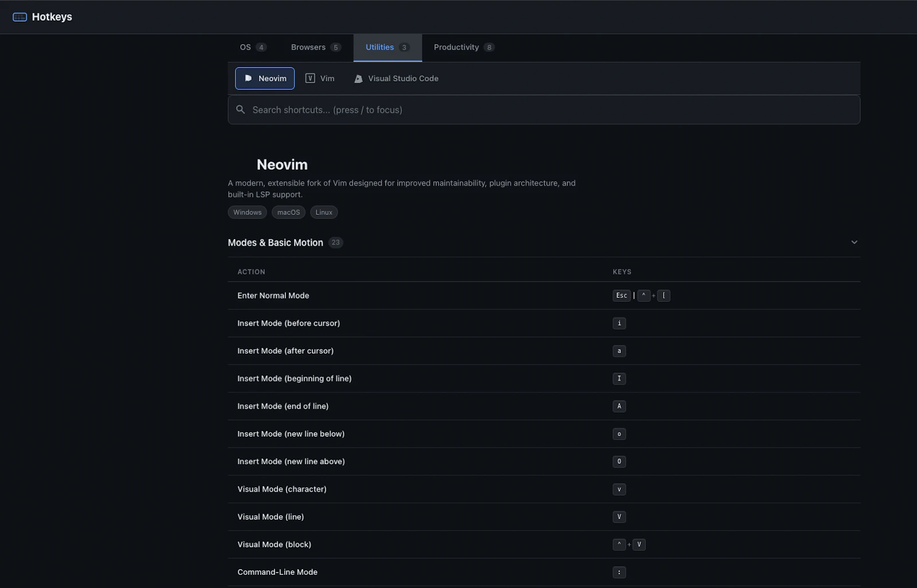Screen dimensions: 917x588
Task: Click the ACTION column header
Action: click(252, 272)
